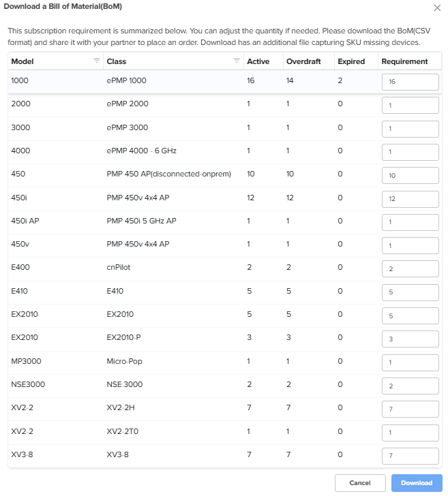The width and height of the screenshot is (448, 496).
Task: Edit requirement field for NSE 3000
Action: pyautogui.click(x=410, y=386)
